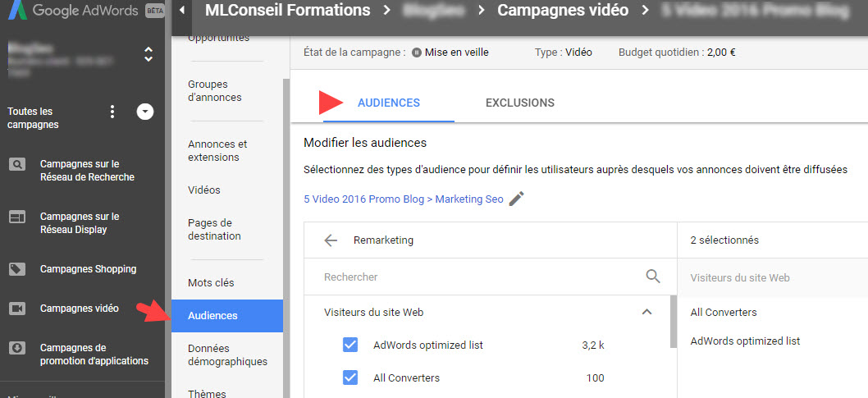The image size is (868, 398).
Task: Open Campagnes sur le Réseau de Recherche
Action: [x=88, y=171]
